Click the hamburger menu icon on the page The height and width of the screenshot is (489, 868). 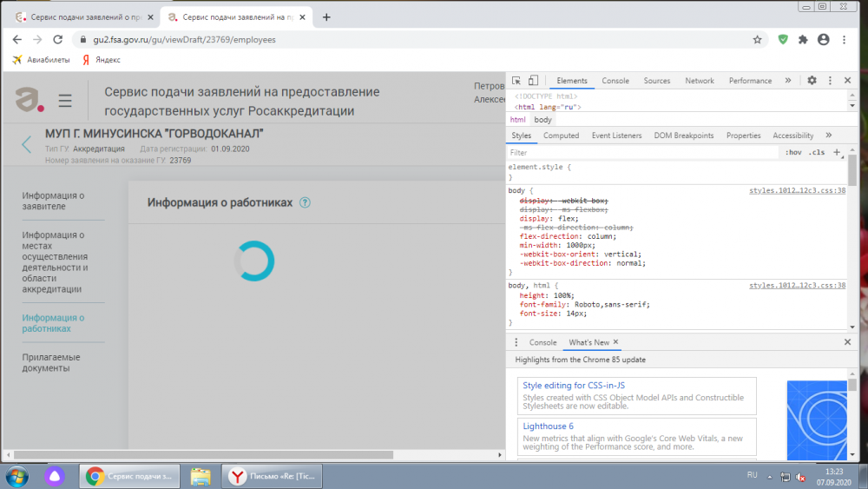pyautogui.click(x=65, y=102)
